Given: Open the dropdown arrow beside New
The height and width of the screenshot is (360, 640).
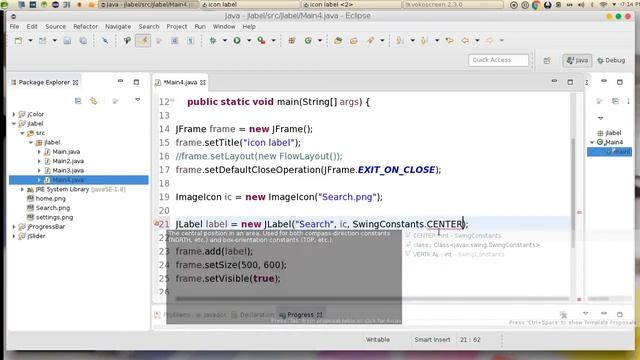Looking at the screenshot, I should tap(30, 40).
